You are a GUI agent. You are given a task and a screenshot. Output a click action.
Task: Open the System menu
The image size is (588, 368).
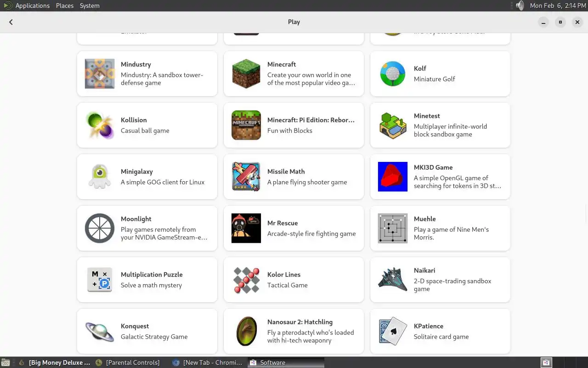(90, 6)
